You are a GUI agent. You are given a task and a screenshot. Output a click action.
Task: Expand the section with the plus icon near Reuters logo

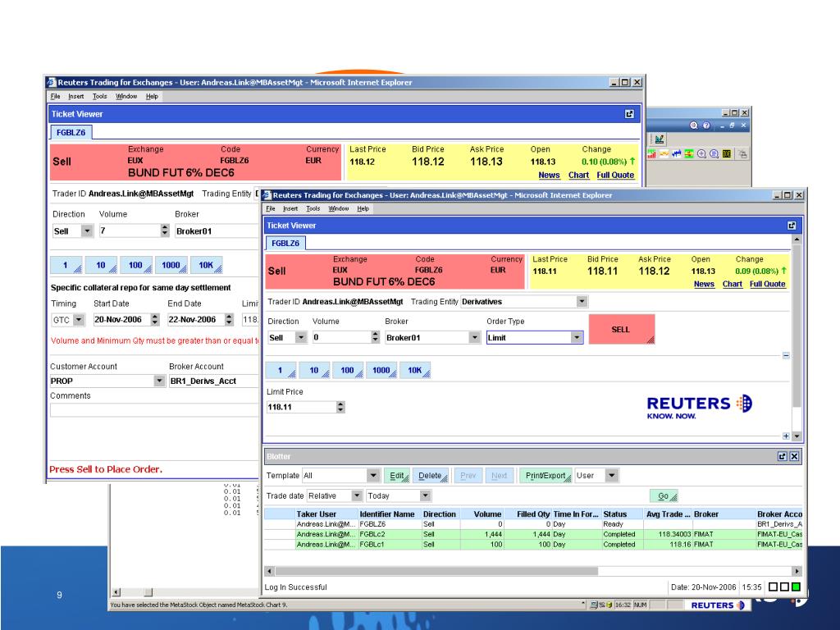pos(786,436)
